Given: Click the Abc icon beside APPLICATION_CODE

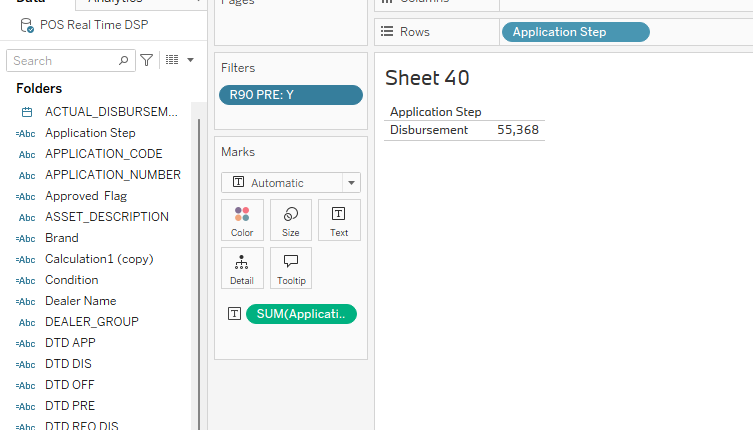Looking at the screenshot, I should tap(27, 155).
